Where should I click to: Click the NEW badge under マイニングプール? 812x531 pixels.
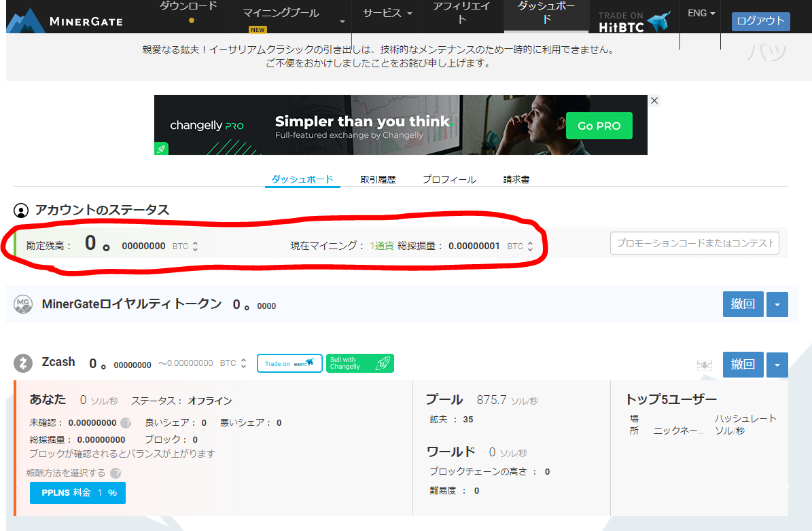click(x=258, y=29)
